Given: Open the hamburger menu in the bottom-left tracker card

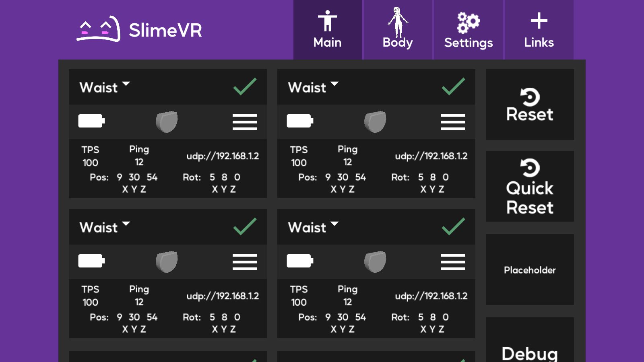Looking at the screenshot, I should point(245,262).
